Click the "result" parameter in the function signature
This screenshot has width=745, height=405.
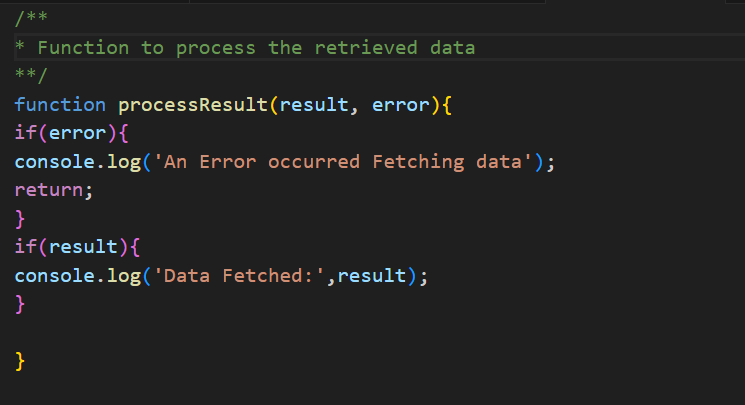click(x=312, y=105)
